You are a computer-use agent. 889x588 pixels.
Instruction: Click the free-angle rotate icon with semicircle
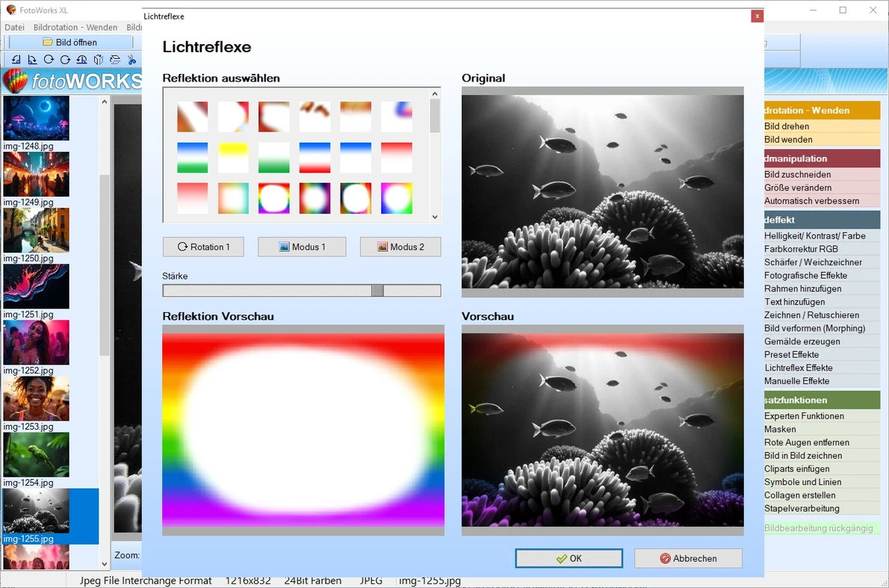[x=81, y=60]
